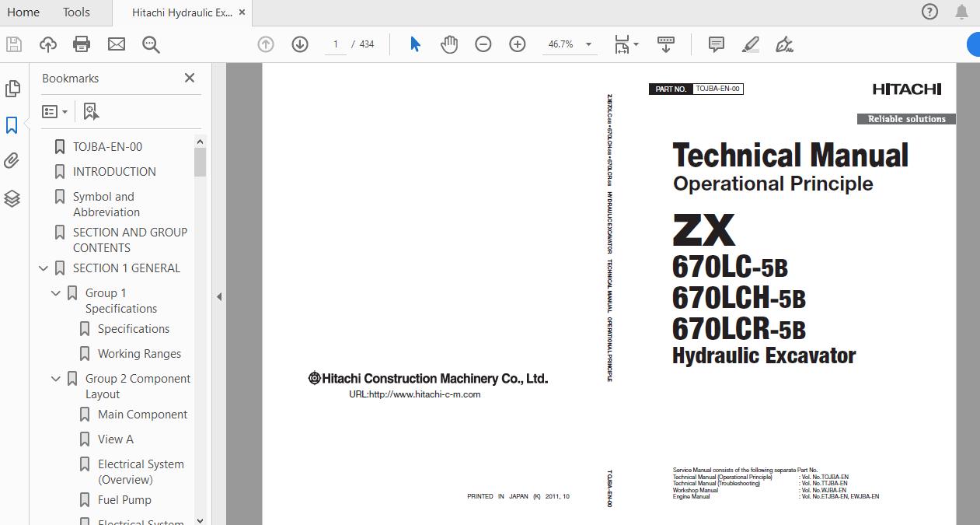Go to previous page arrow

266,44
